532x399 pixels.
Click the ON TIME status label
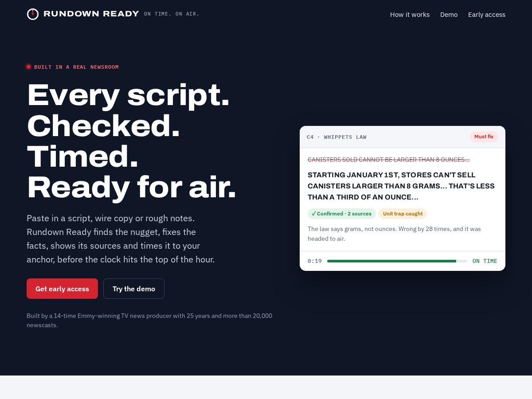coord(485,261)
